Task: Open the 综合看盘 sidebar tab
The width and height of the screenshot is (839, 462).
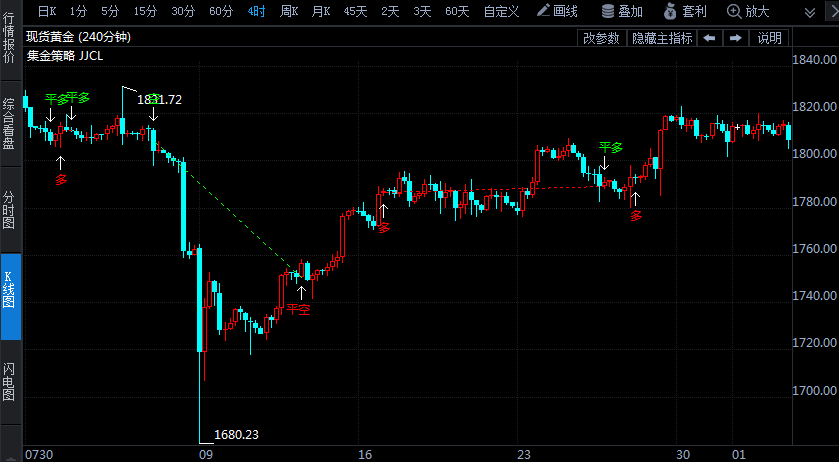Action: point(9,123)
